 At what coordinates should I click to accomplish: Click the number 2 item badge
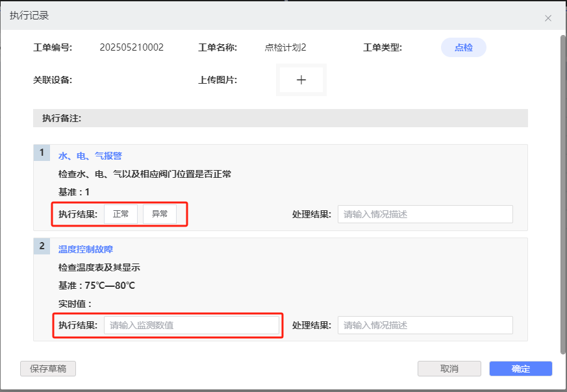tap(42, 246)
